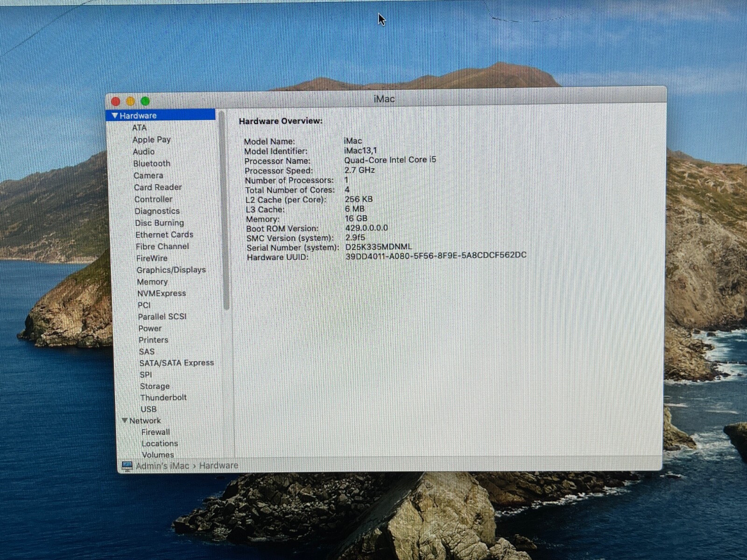Click Hardware in the path bar

click(218, 466)
